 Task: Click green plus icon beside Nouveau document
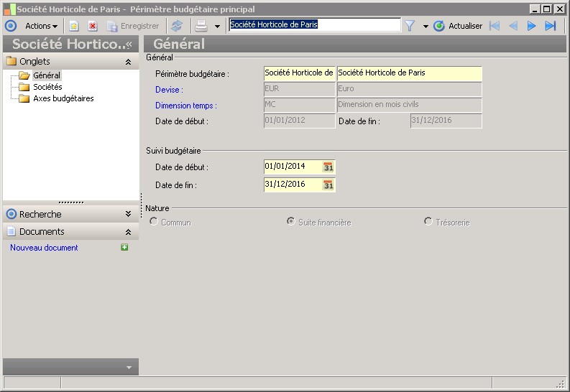click(x=124, y=247)
